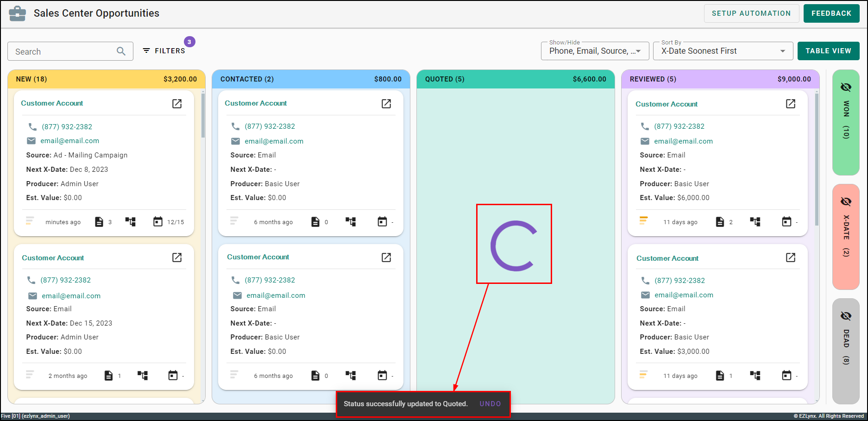This screenshot has width=868, height=421.
Task: Click calendar icon on $3,000.00 Reviewed card
Action: tap(786, 376)
